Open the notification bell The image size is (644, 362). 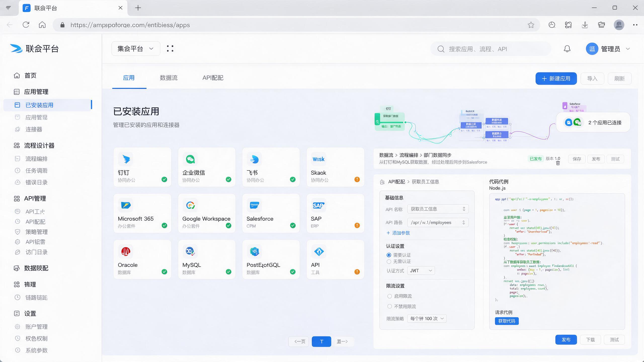567,49
